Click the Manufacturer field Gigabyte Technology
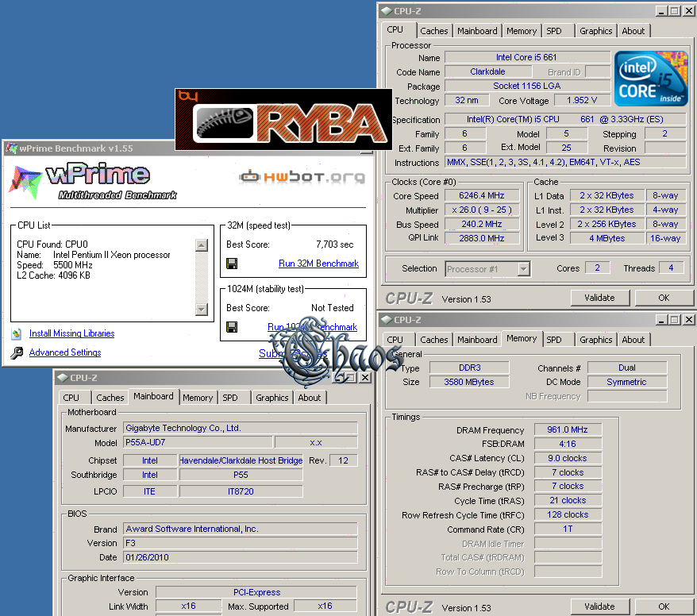This screenshot has width=697, height=616. pyautogui.click(x=240, y=428)
